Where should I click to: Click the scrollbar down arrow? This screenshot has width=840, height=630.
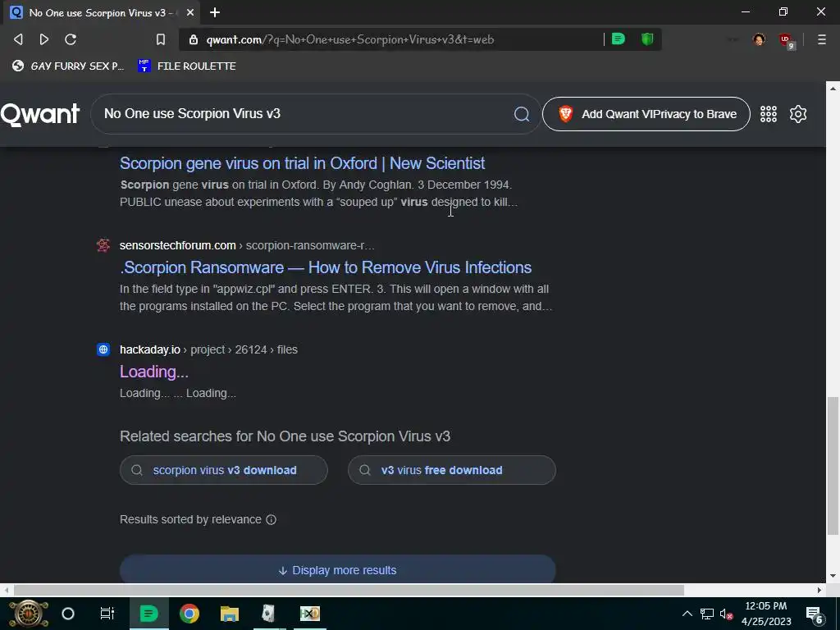click(833, 576)
